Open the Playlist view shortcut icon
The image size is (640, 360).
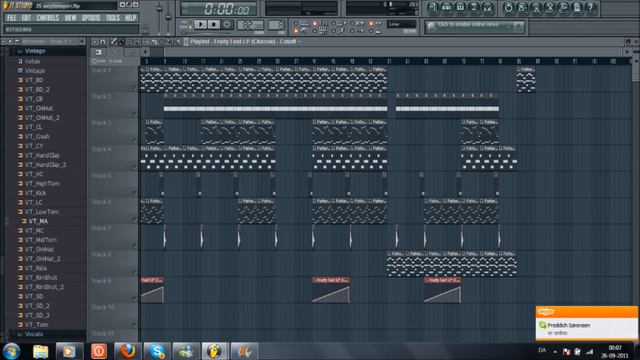coord(433,7)
